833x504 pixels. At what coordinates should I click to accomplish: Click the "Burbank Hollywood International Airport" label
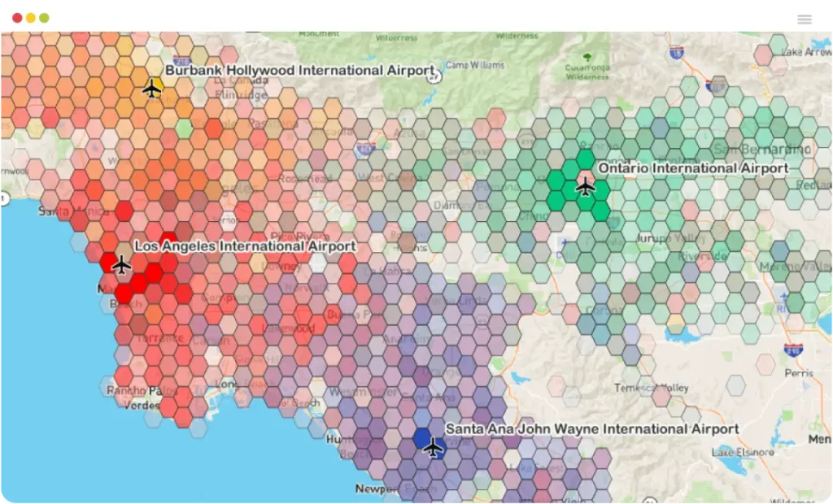tap(300, 71)
